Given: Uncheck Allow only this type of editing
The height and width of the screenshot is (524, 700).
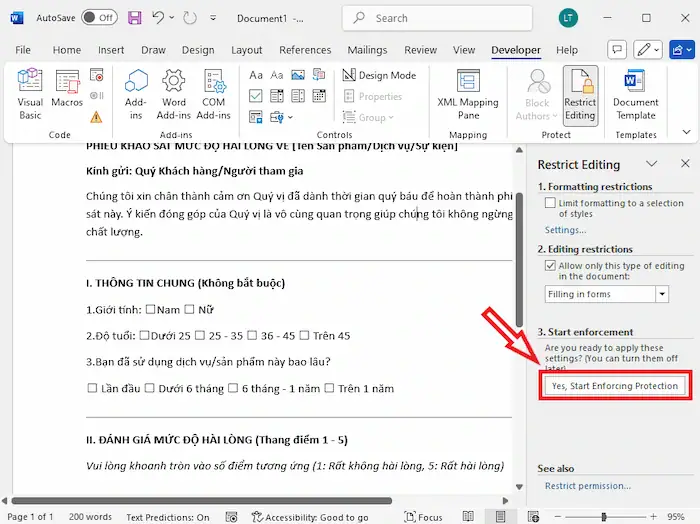Looking at the screenshot, I should (550, 266).
